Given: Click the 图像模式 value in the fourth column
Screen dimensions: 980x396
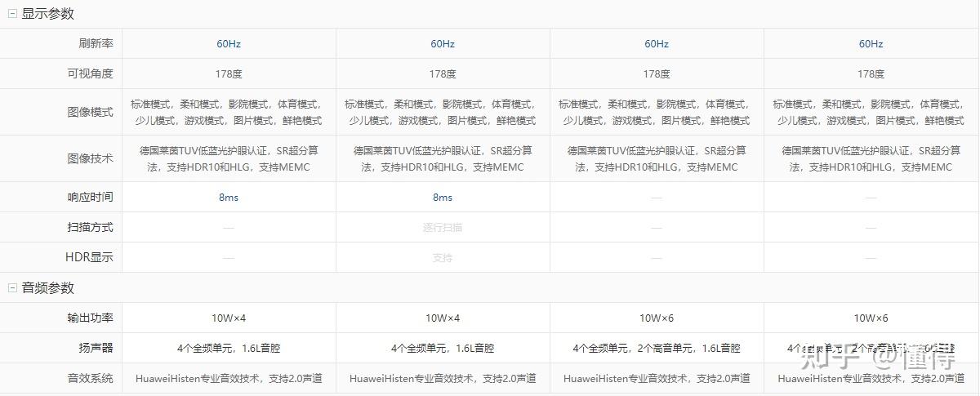Looking at the screenshot, I should click(x=871, y=112).
